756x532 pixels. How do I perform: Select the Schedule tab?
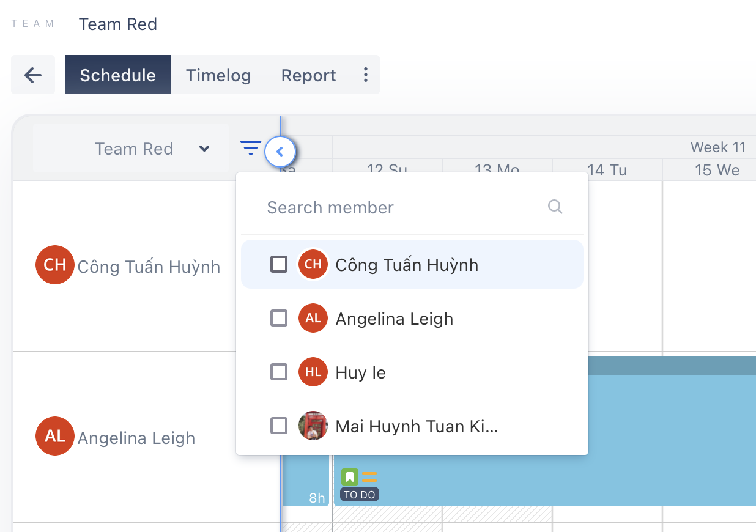tap(117, 75)
